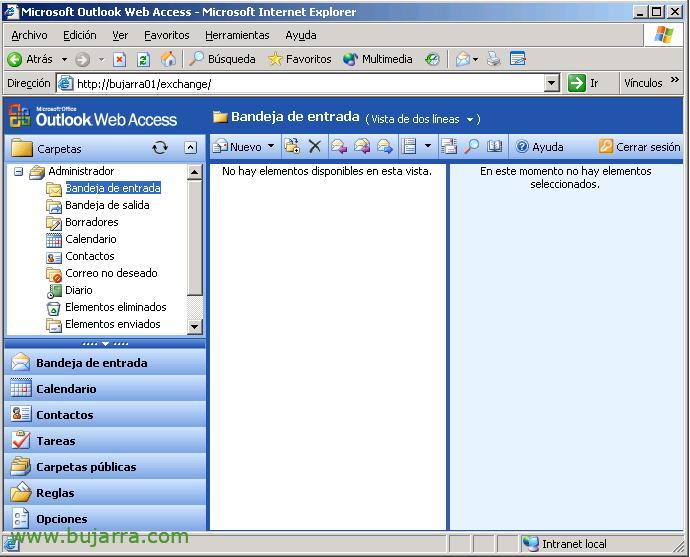690x557 pixels.
Task: Open Opciones navigation shortcut
Action: (x=105, y=518)
